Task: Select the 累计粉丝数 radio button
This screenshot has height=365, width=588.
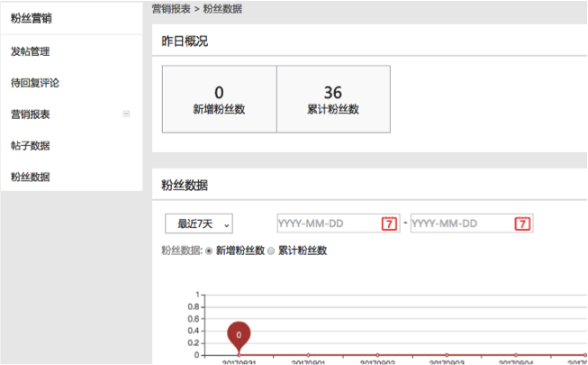Action: pyautogui.click(x=273, y=251)
